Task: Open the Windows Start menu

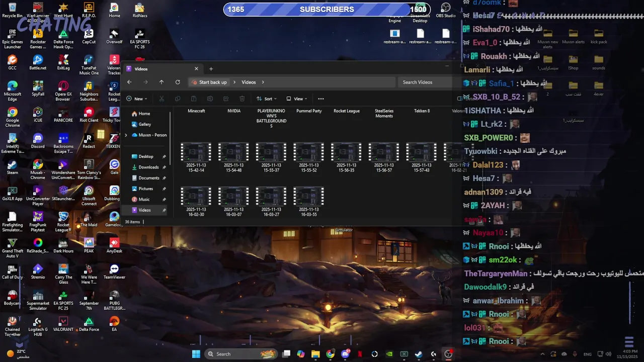Action: click(x=196, y=354)
